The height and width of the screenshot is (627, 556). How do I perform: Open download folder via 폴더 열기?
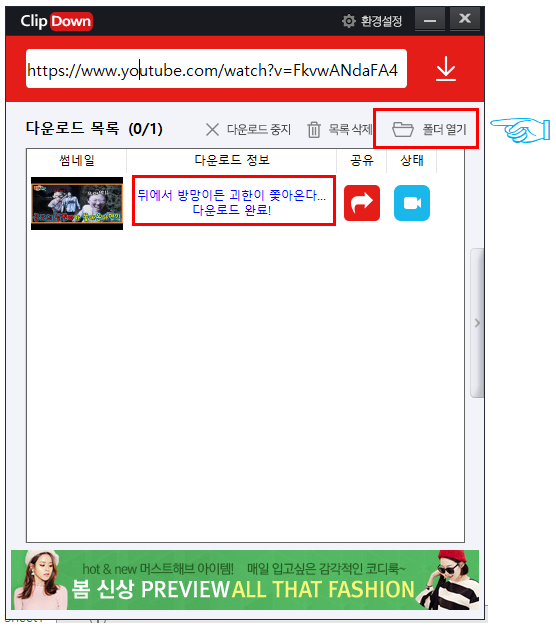coord(429,129)
